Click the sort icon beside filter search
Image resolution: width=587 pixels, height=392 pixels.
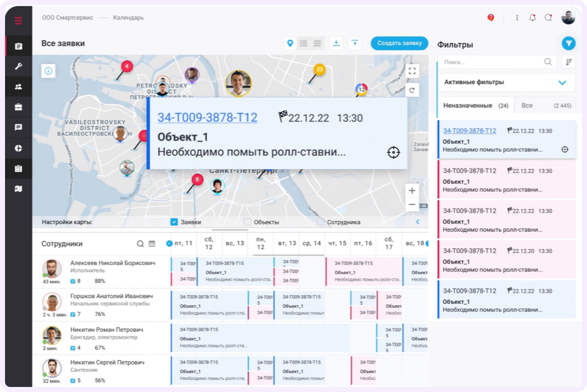coord(568,62)
